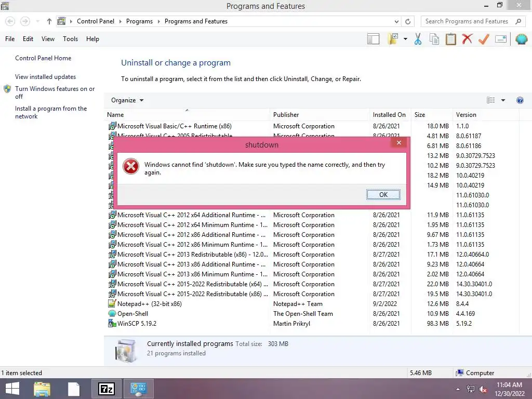The height and width of the screenshot is (399, 532).
Task: Open the recent locations dropdown arrow
Action: click(x=37, y=21)
